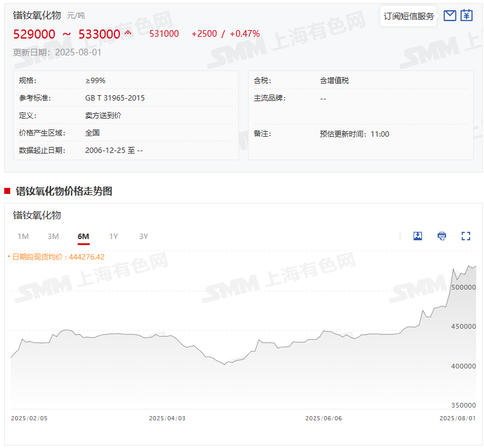Show the 1Y price trend

coord(113,237)
